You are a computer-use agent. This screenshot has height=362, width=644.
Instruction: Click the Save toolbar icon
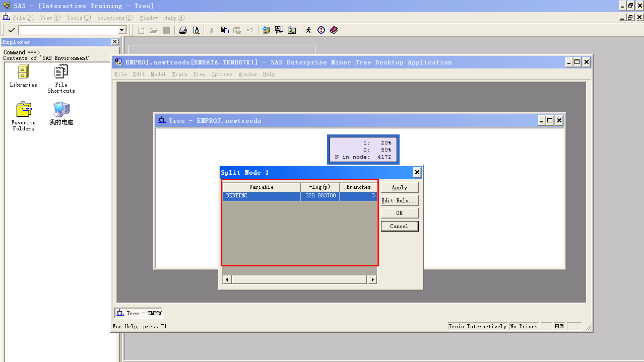coord(166,30)
